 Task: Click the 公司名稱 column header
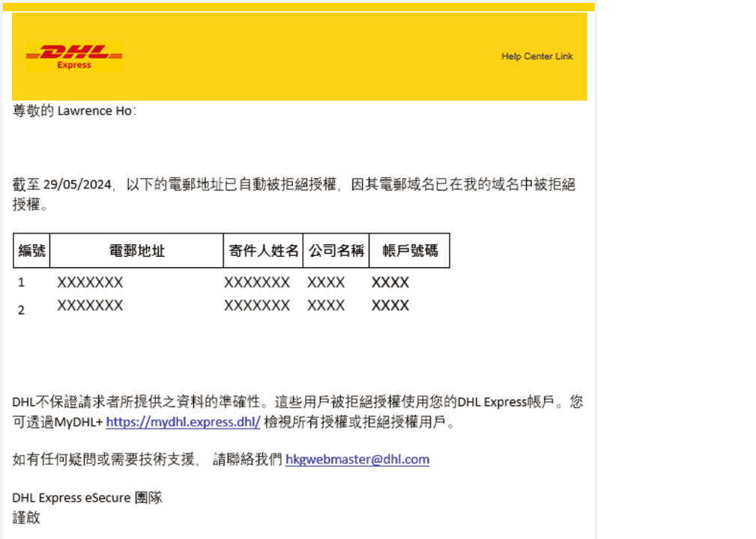[336, 251]
